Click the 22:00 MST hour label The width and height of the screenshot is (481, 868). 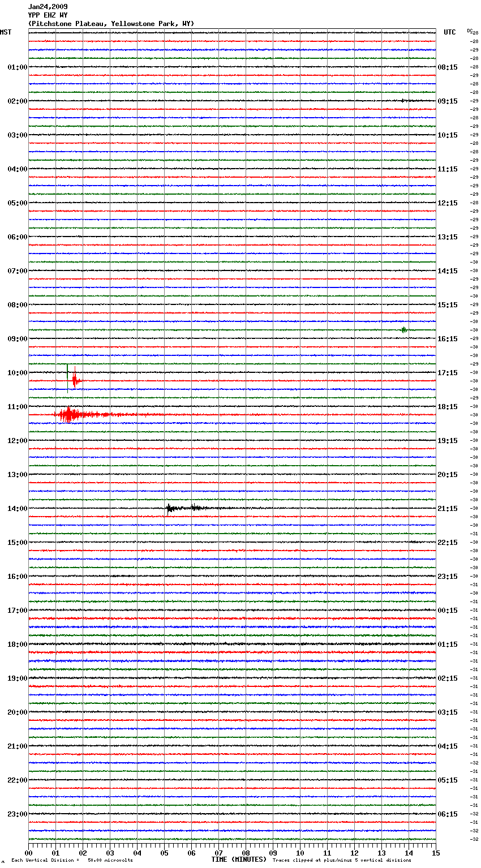(18, 780)
